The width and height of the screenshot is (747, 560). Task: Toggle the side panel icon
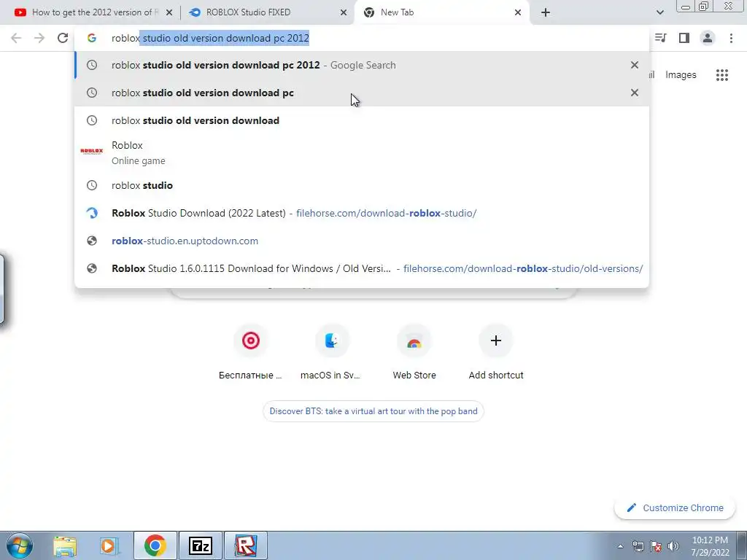pyautogui.click(x=684, y=38)
